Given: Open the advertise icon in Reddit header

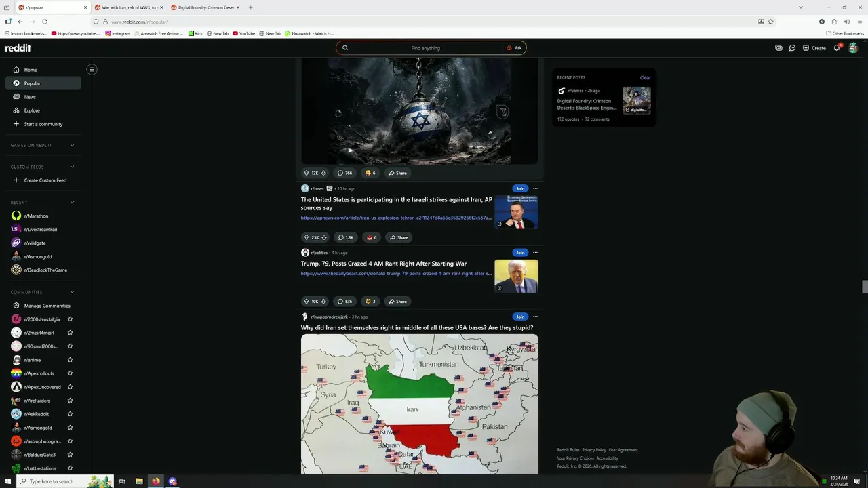Looking at the screenshot, I should pyautogui.click(x=778, y=48).
